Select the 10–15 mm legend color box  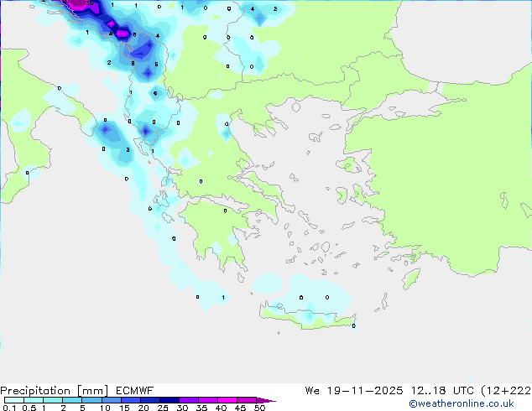tap(111, 400)
